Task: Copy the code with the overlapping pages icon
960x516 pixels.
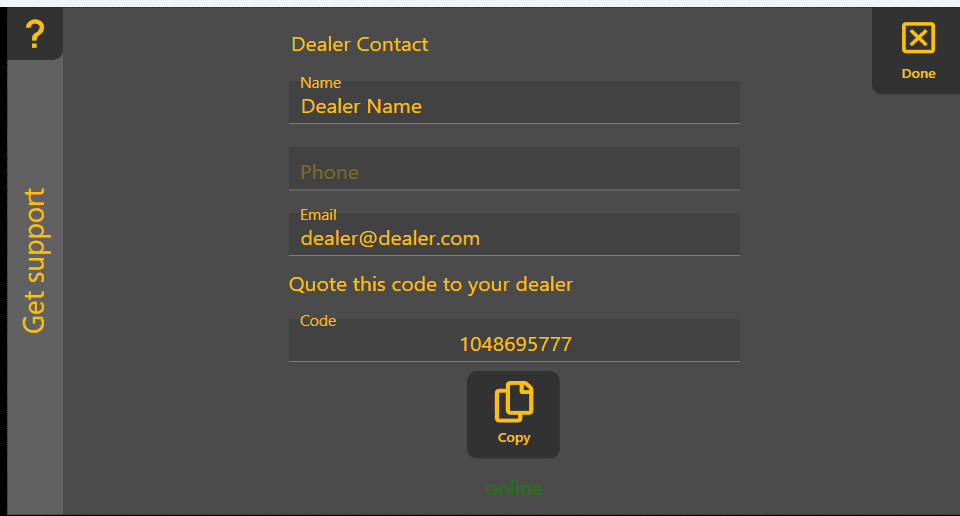Action: click(x=514, y=402)
